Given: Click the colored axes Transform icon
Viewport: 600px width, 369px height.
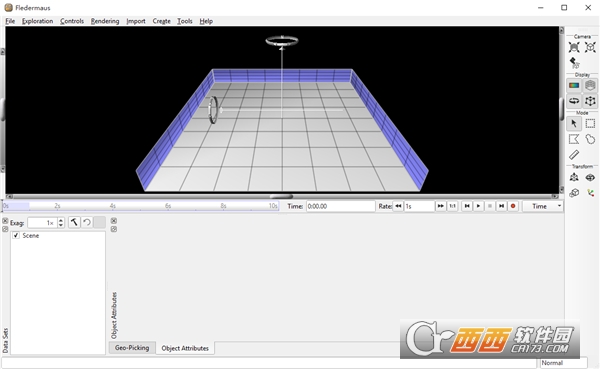Looking at the screenshot, I should 590,193.
